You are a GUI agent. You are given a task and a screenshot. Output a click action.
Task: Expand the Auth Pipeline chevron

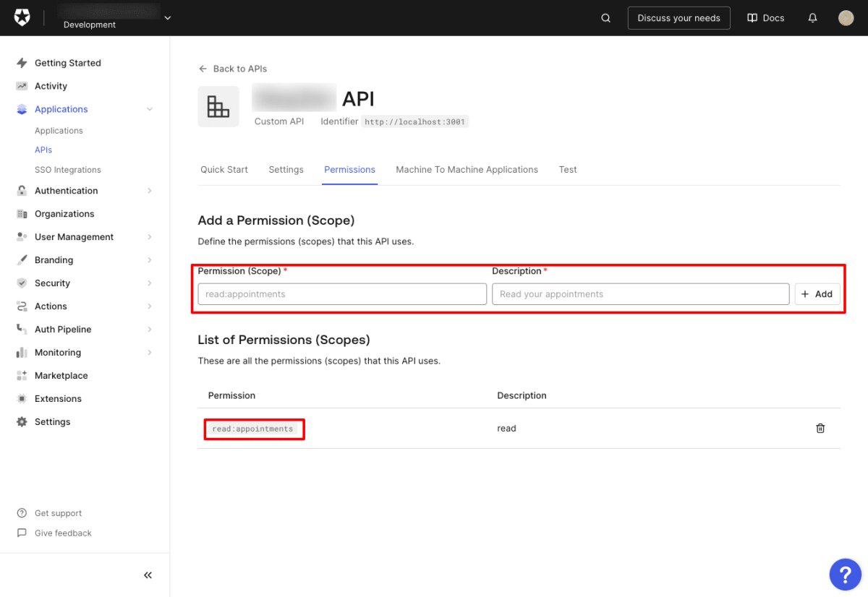click(x=150, y=330)
